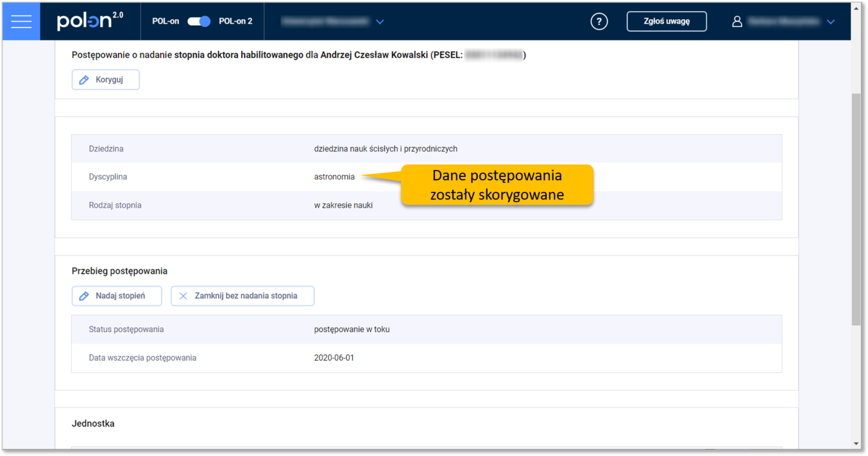Click the Koryguj button

(x=106, y=80)
